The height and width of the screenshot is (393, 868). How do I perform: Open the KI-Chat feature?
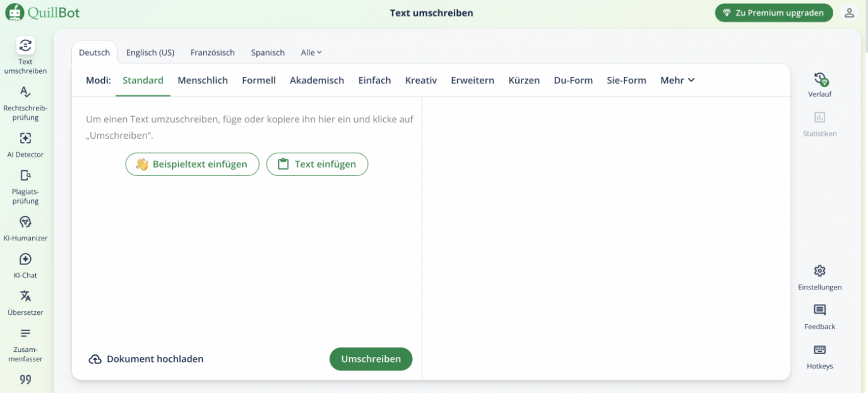click(x=25, y=265)
